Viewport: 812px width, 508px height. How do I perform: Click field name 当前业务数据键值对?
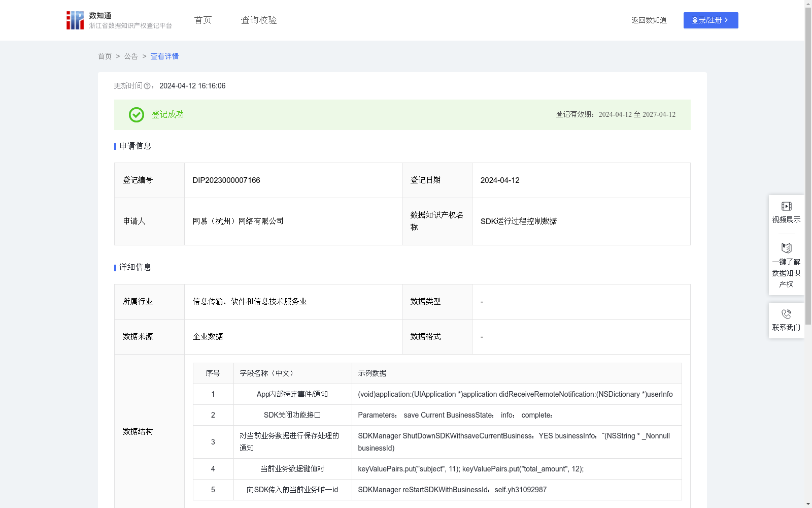(x=292, y=469)
